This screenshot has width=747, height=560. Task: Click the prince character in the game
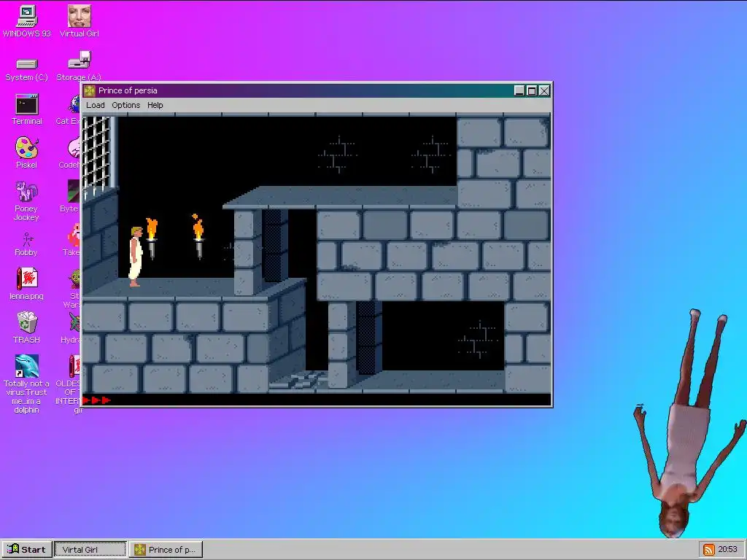coord(136,256)
